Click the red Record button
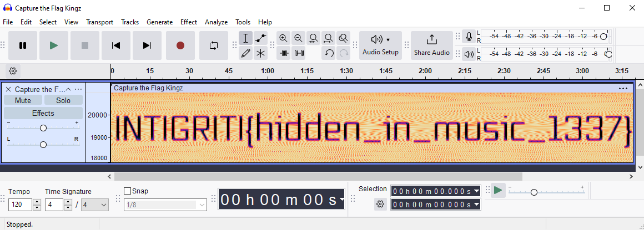 click(180, 45)
